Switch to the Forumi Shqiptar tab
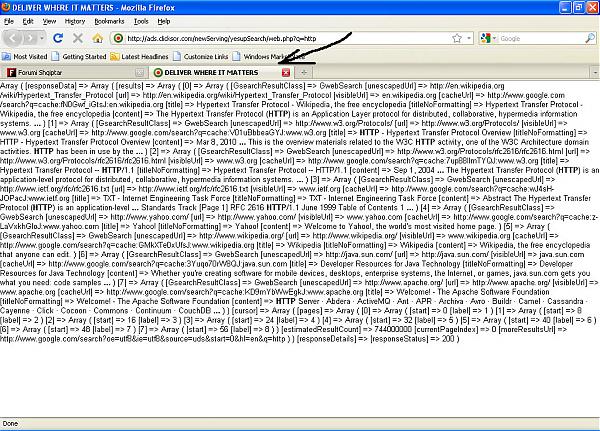The width and height of the screenshot is (600, 431). [73, 72]
